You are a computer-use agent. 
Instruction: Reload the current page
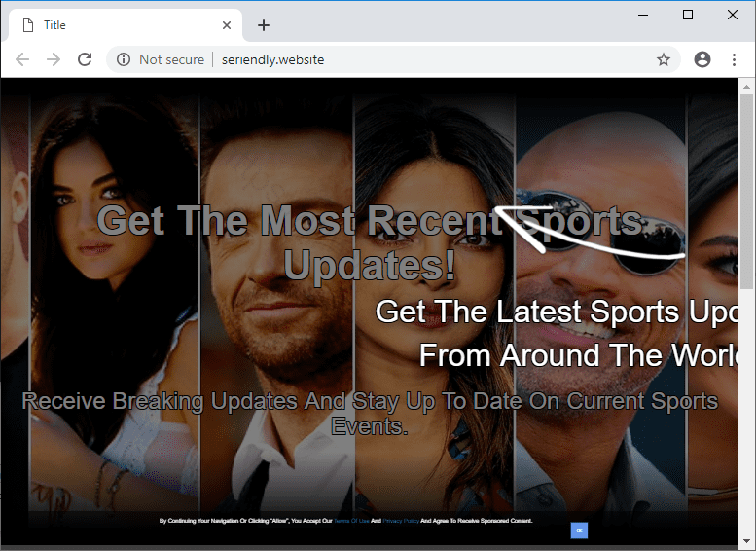click(x=85, y=59)
